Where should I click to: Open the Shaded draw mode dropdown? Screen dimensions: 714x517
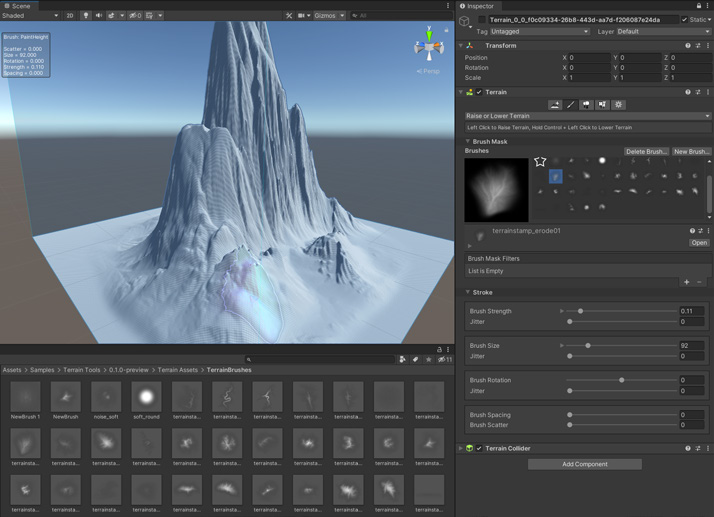(x=30, y=15)
